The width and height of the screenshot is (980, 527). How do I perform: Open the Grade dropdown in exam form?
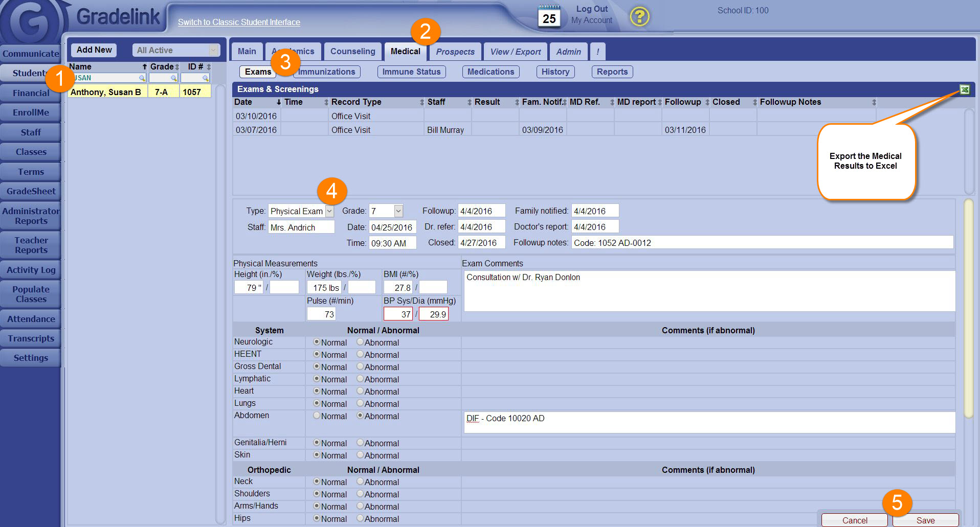tap(398, 211)
